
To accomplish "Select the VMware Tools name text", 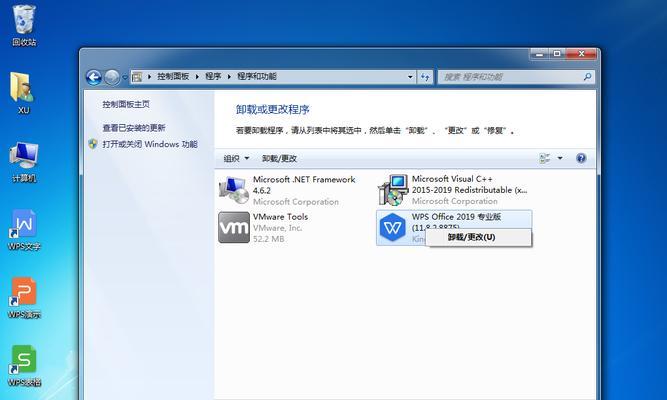I will [x=280, y=217].
